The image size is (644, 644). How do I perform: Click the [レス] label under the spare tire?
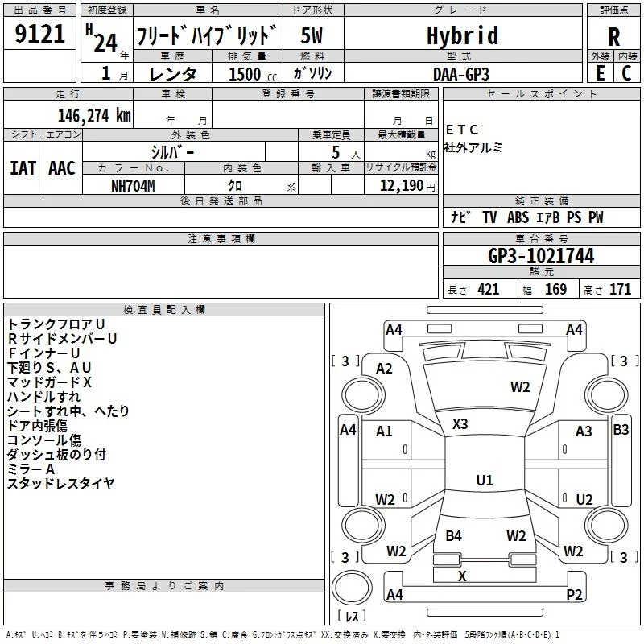pyautogui.click(x=352, y=616)
